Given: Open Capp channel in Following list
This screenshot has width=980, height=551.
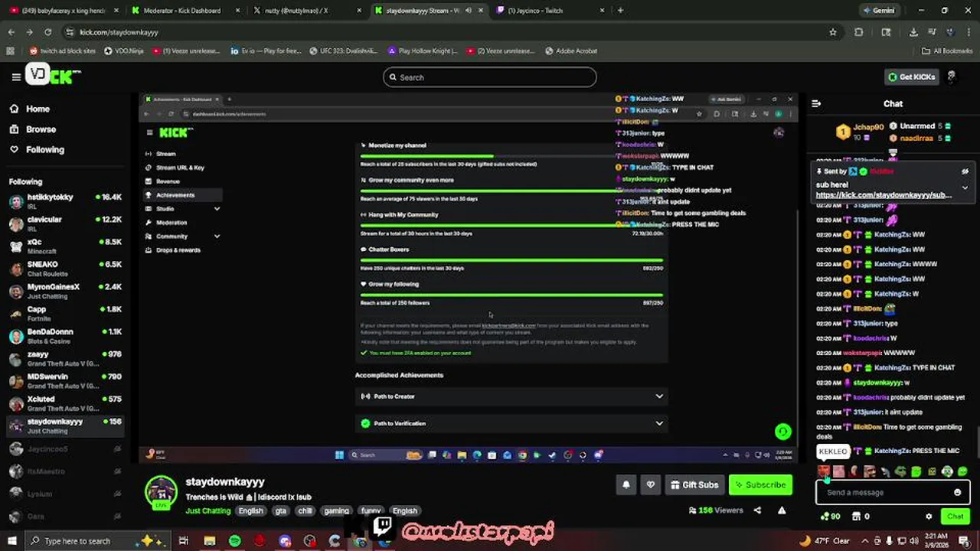Looking at the screenshot, I should click(65, 314).
